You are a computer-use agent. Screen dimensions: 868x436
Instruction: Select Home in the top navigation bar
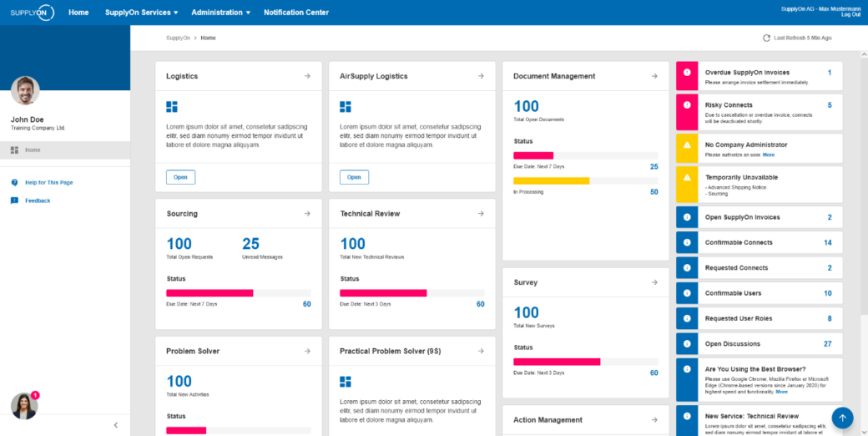(78, 13)
